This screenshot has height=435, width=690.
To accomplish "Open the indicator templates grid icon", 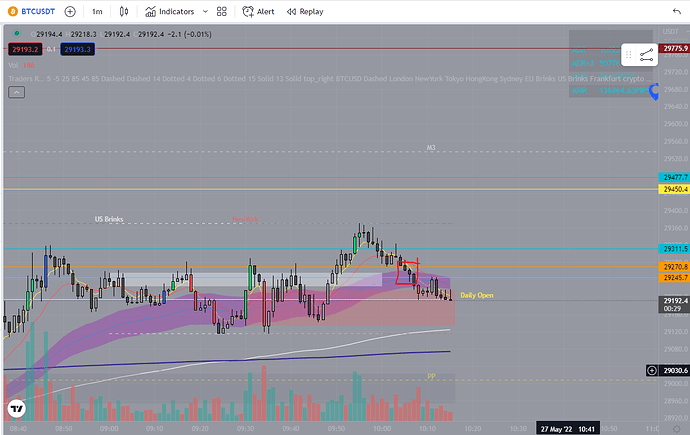I will (222, 11).
